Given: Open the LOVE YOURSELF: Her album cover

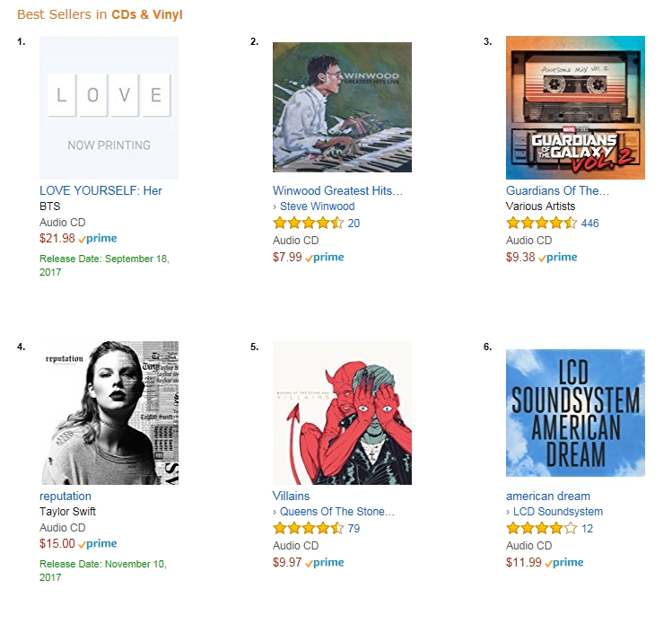Looking at the screenshot, I should [x=109, y=108].
